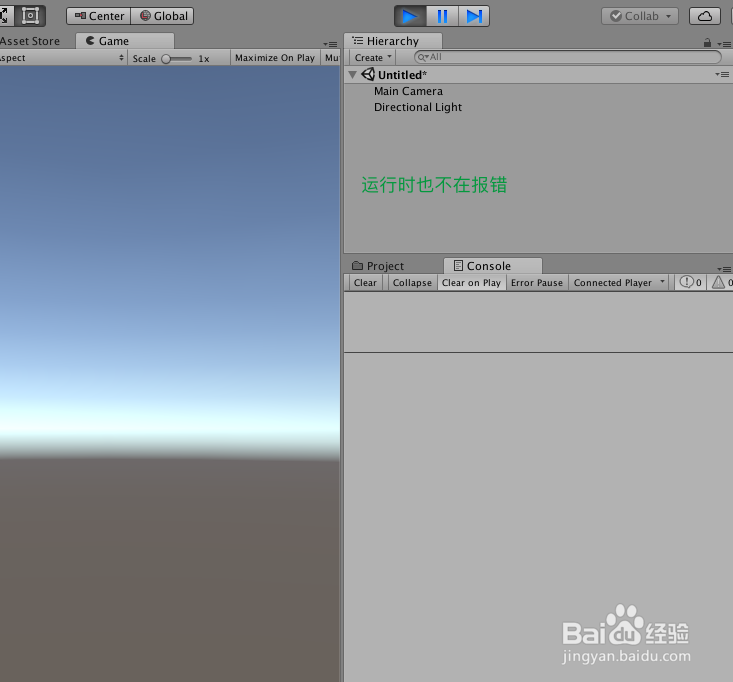Select the Game tab
733x682 pixels.
[x=125, y=41]
